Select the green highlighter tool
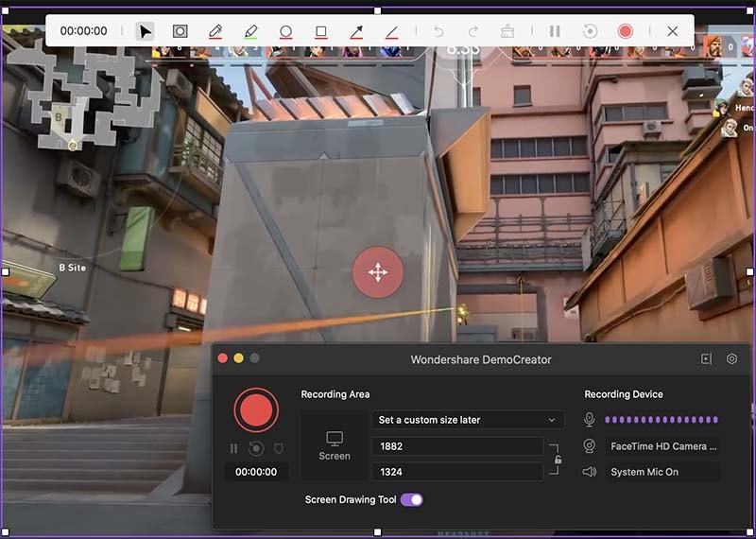The width and height of the screenshot is (756, 539). coord(250,32)
